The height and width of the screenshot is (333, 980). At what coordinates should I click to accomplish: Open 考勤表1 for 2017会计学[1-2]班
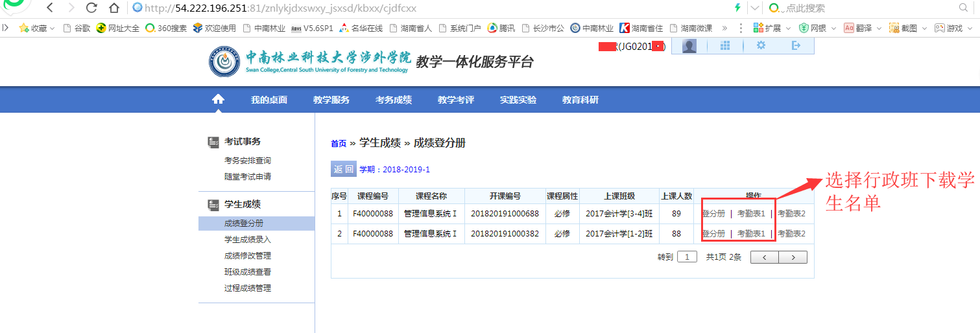coord(751,233)
